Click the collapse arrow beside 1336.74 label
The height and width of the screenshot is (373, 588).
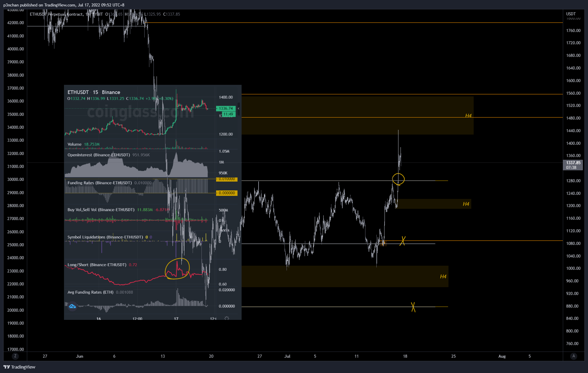click(x=239, y=108)
